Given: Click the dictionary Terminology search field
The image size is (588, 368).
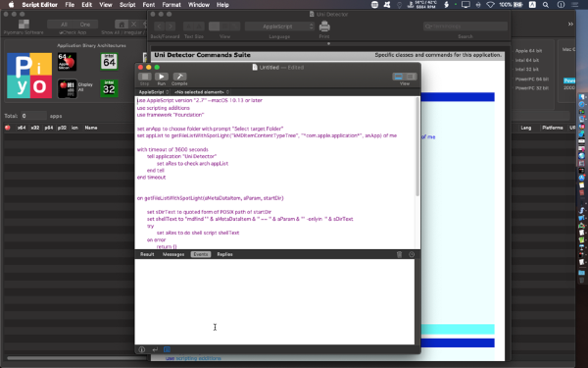Looking at the screenshot, I should point(465,26).
